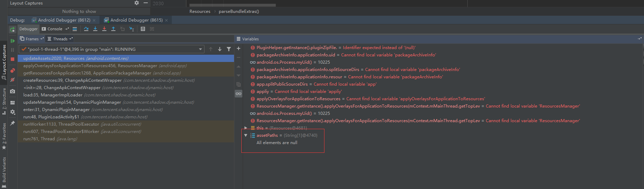Select frame runWorker:1133, ThreadPoolExecutor
The width and height of the screenshot is (644, 189).
(126, 124)
